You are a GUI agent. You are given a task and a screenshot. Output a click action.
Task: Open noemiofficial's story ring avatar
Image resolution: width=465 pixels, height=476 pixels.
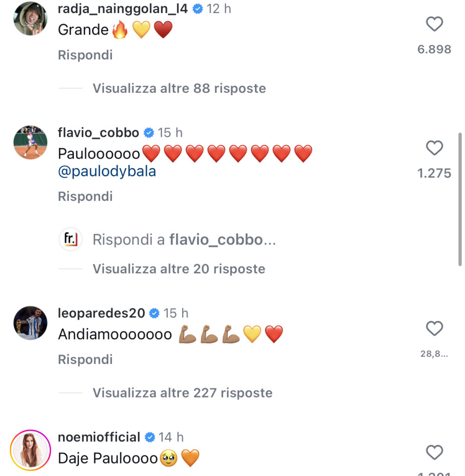(x=30, y=450)
